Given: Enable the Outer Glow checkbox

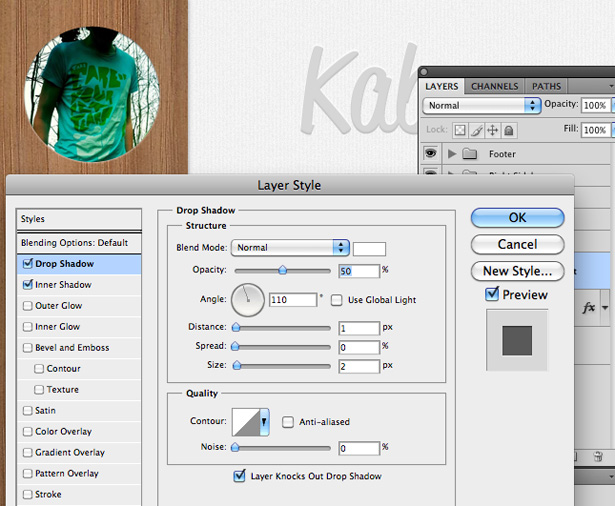Looking at the screenshot, I should click(27, 306).
